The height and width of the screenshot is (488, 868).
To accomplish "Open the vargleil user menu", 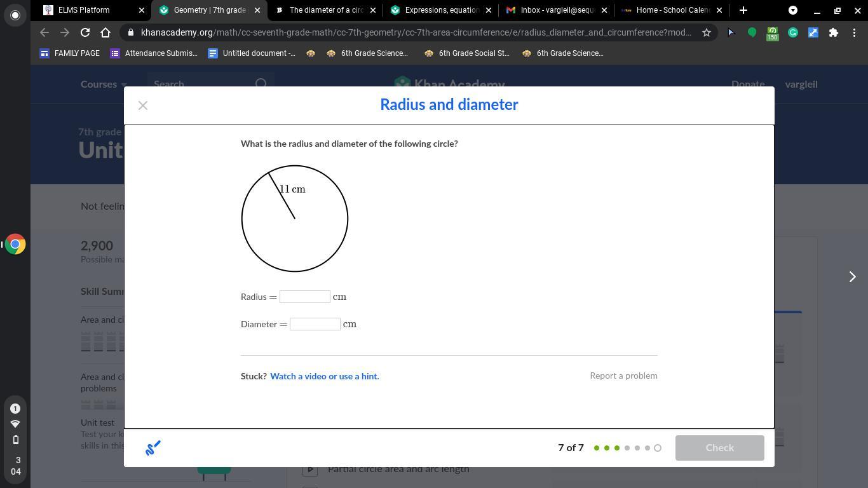I will [x=801, y=84].
